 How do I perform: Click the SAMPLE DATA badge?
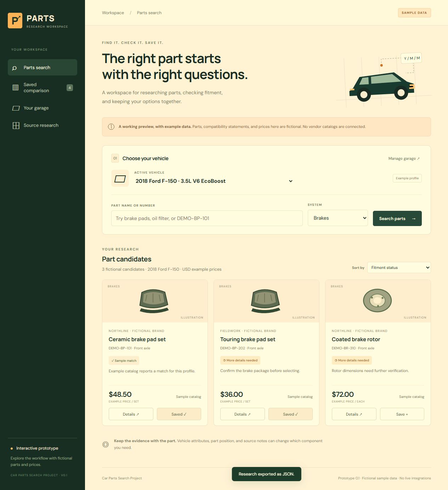pos(414,13)
